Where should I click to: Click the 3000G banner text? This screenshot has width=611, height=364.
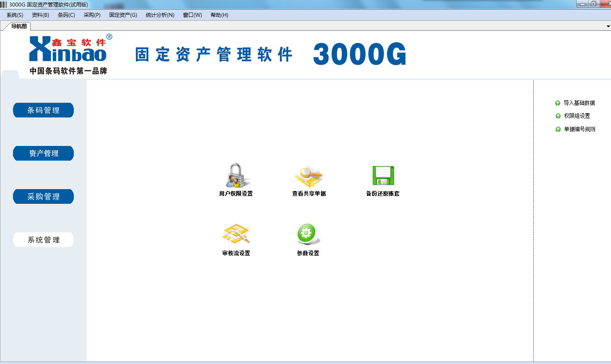[360, 54]
